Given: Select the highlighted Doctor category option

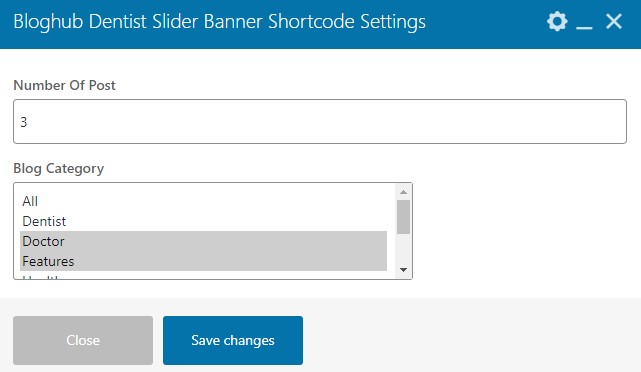Looking at the screenshot, I should (x=204, y=241).
